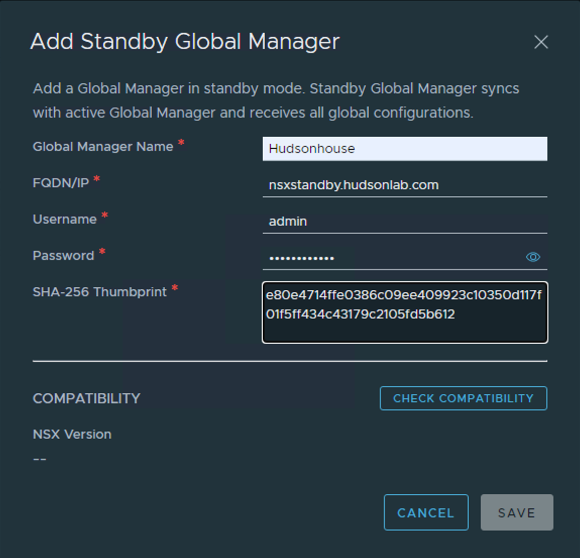Viewport: 580px width, 558px height.
Task: Click the COMPATIBILITY section heading
Action: tap(87, 398)
